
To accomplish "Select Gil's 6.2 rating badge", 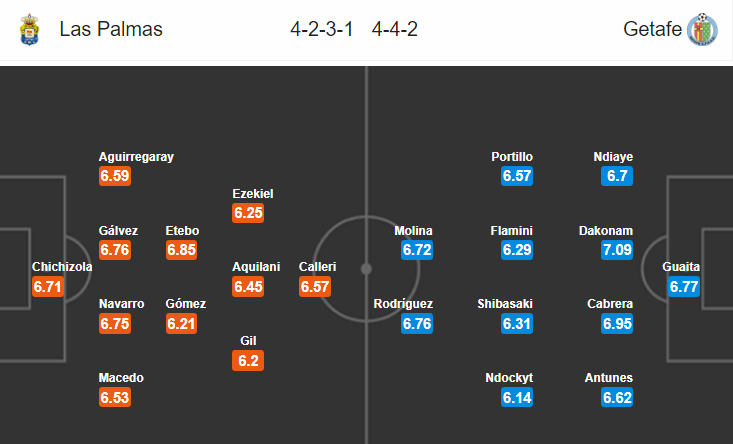I will [248, 360].
